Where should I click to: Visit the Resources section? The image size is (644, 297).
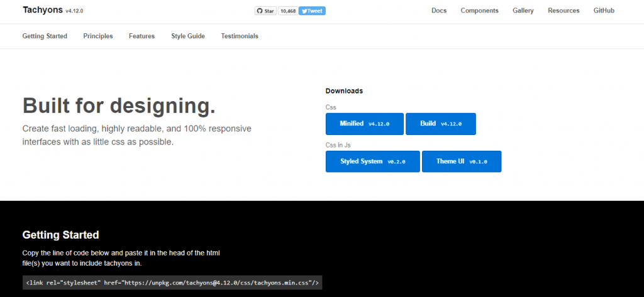click(x=563, y=11)
